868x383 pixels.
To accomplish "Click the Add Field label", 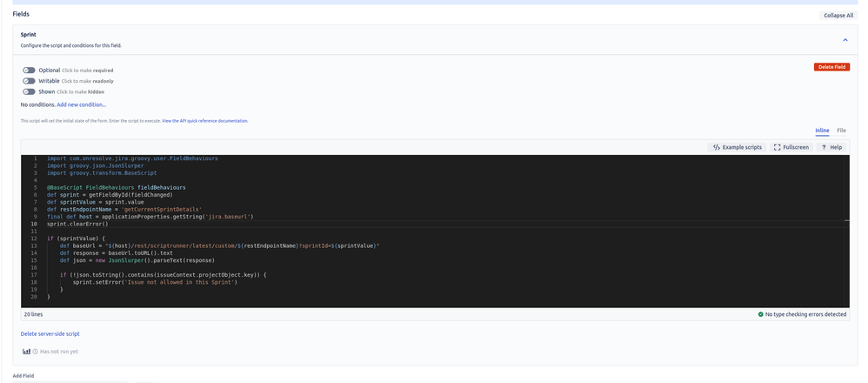I will [23, 376].
